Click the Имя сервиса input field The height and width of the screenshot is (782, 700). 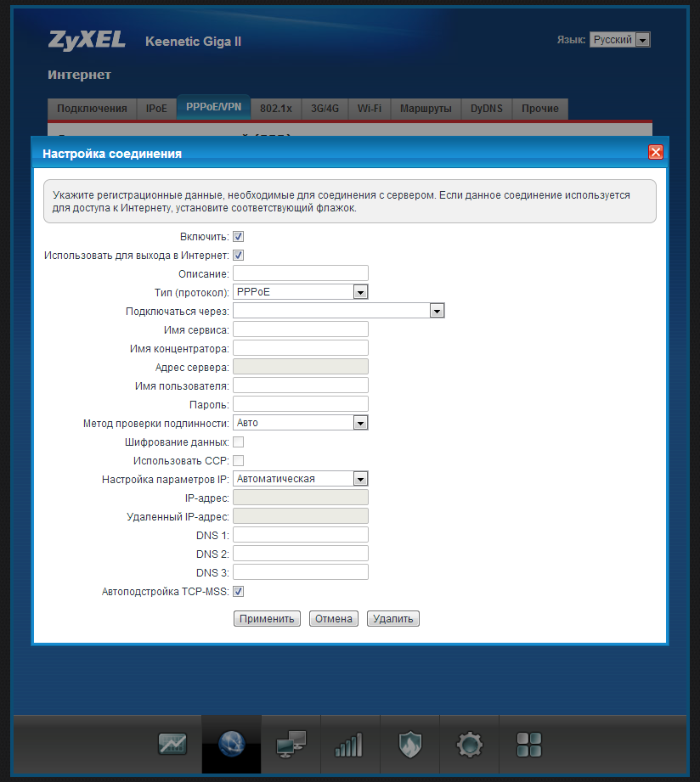click(301, 329)
